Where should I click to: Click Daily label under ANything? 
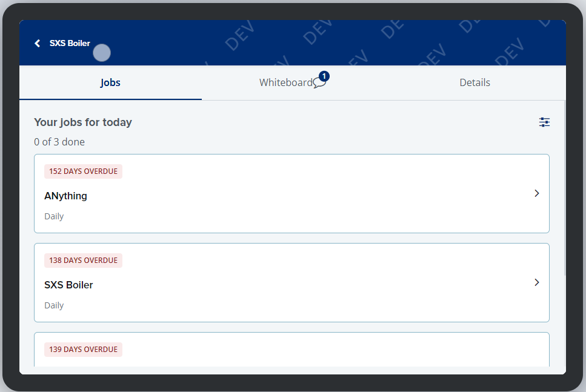54,216
